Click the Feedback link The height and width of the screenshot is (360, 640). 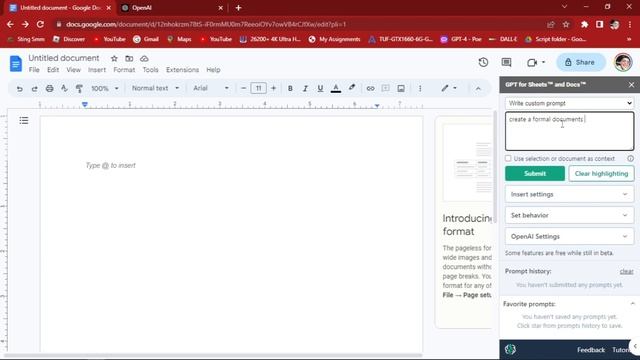(x=591, y=350)
